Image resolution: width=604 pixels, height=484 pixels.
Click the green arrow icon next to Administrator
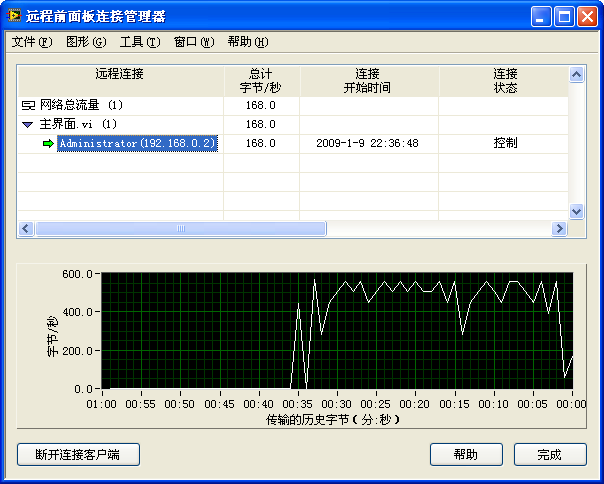point(48,144)
